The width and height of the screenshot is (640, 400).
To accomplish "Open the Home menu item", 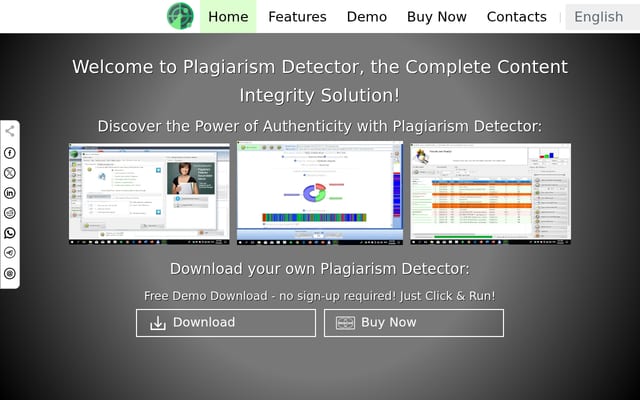I will click(x=228, y=17).
